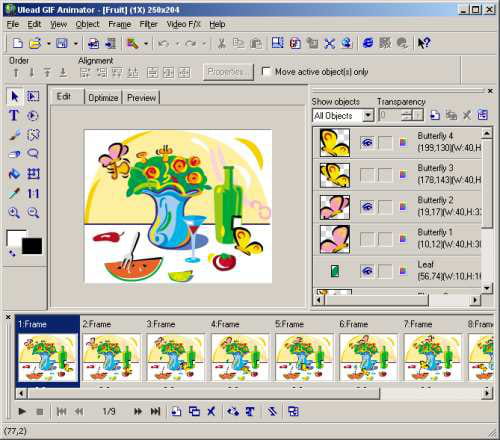
Task: Toggle visibility box of Butterfly 1
Action: pos(367,239)
